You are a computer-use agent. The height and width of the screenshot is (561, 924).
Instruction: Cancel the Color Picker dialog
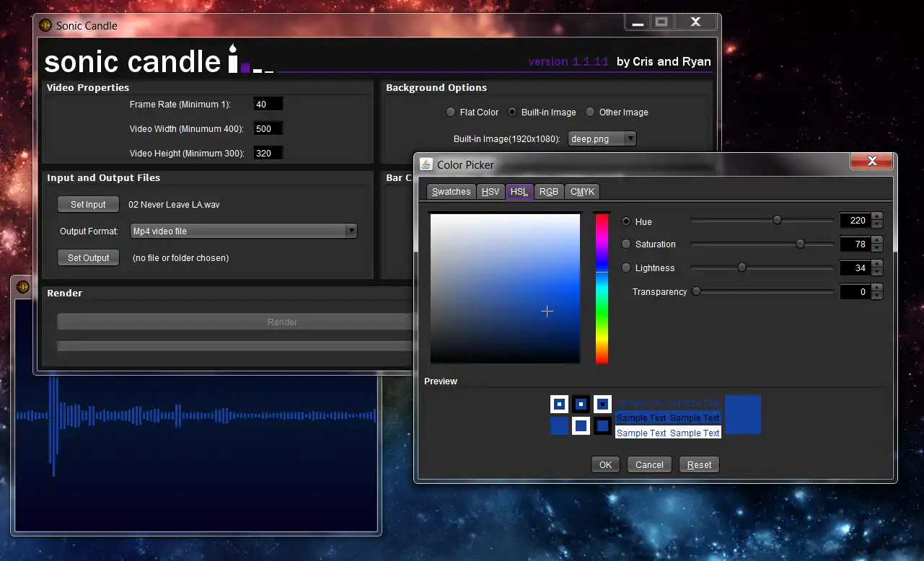tap(649, 465)
